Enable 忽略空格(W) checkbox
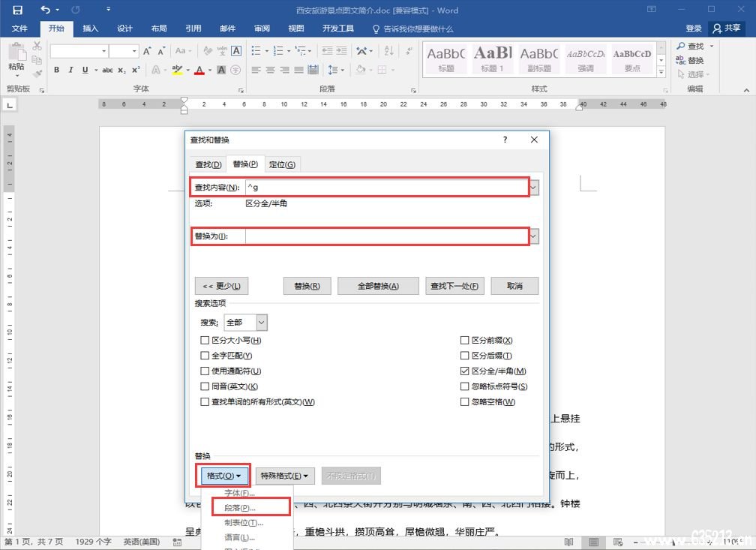Viewport: 756px width, 550px height. pyautogui.click(x=464, y=402)
